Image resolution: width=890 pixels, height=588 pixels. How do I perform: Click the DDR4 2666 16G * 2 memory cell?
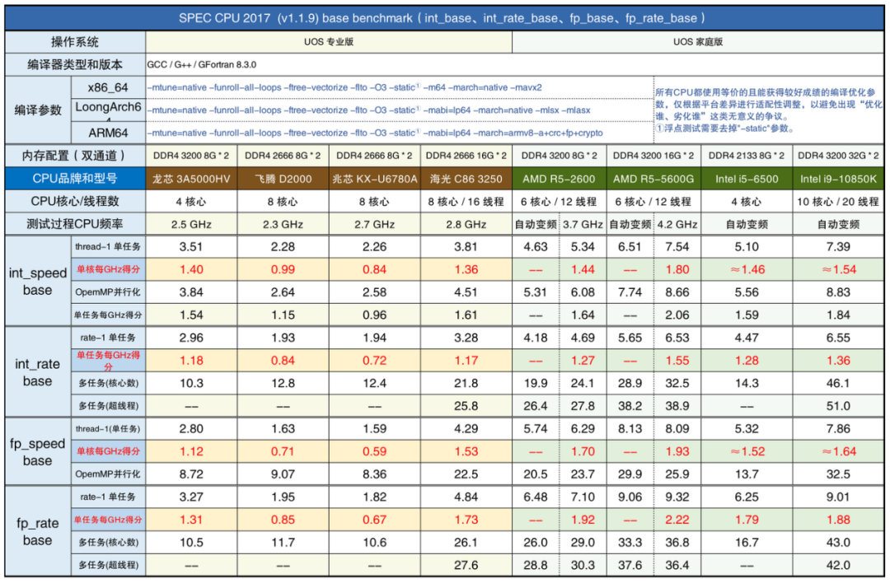466,156
